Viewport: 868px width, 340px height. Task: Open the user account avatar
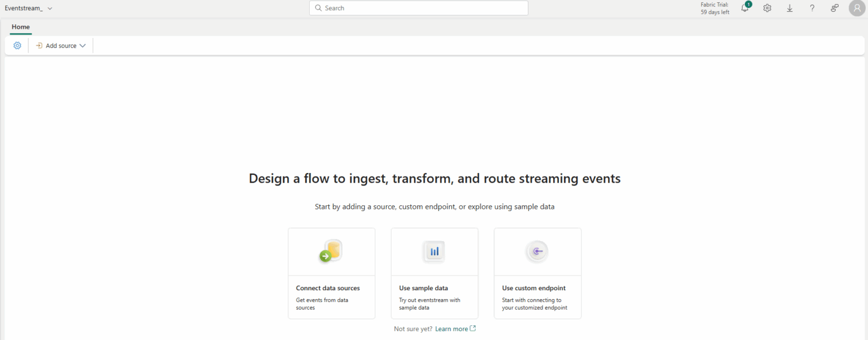tap(857, 8)
